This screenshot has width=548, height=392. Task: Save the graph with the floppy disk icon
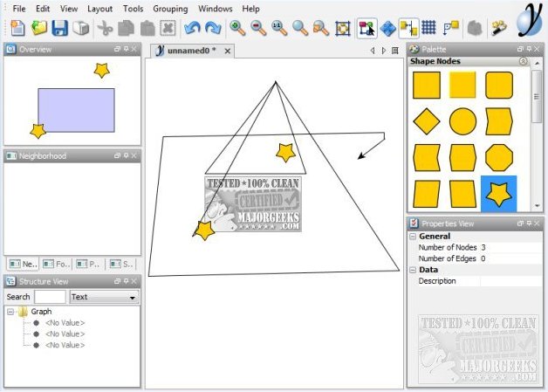pyautogui.click(x=59, y=28)
